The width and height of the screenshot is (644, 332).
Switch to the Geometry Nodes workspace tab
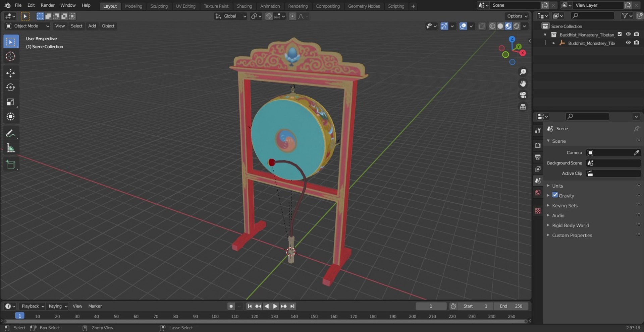pyautogui.click(x=364, y=6)
